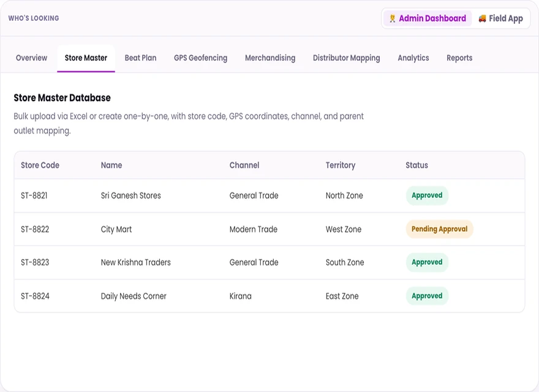The image size is (539, 392).
Task: Open the Reports tab
Action: coord(459,58)
